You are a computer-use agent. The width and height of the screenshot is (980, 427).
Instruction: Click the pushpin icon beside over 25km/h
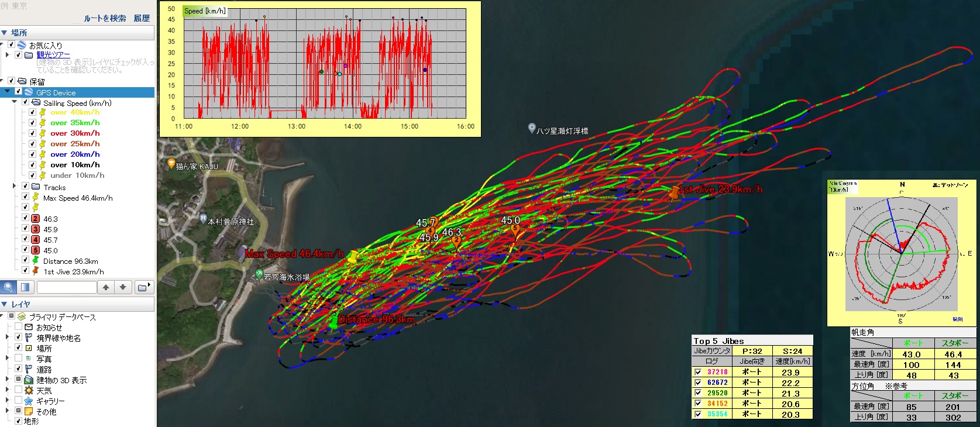pyautogui.click(x=43, y=144)
